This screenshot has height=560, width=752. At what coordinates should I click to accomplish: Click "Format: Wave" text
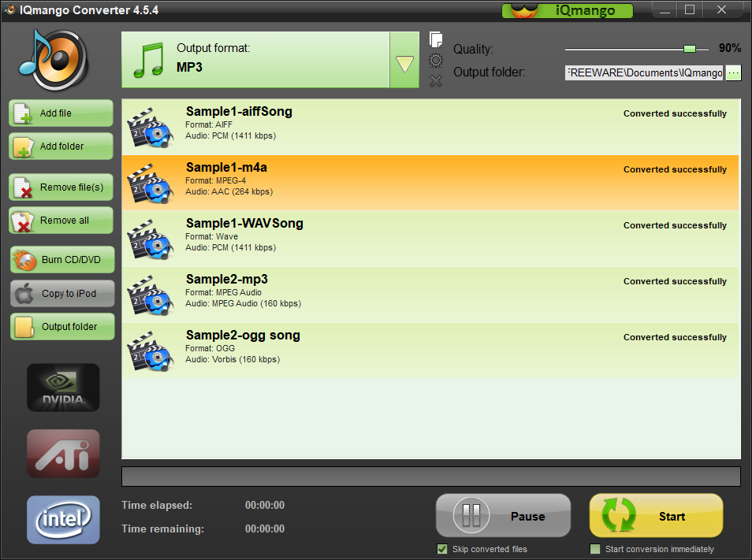pos(211,236)
